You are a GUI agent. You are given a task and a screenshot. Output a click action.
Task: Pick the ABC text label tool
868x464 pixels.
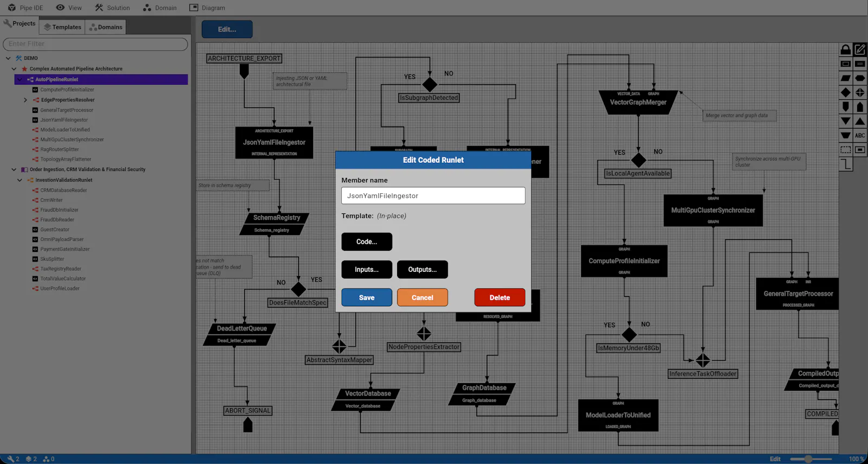(x=860, y=135)
